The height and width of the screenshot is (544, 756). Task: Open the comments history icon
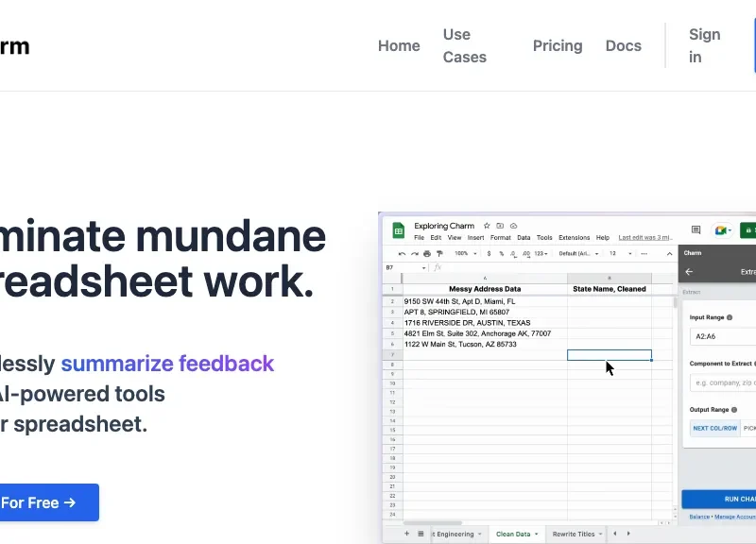[696, 229]
